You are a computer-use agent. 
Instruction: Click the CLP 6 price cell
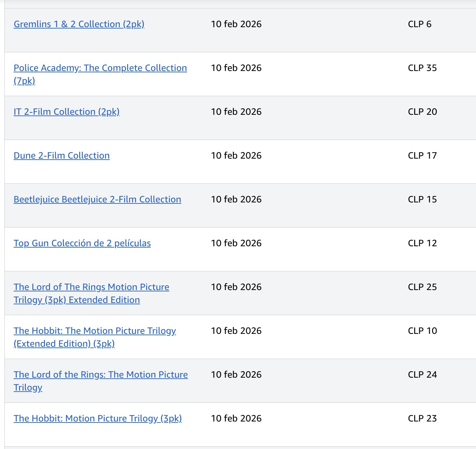tap(420, 24)
